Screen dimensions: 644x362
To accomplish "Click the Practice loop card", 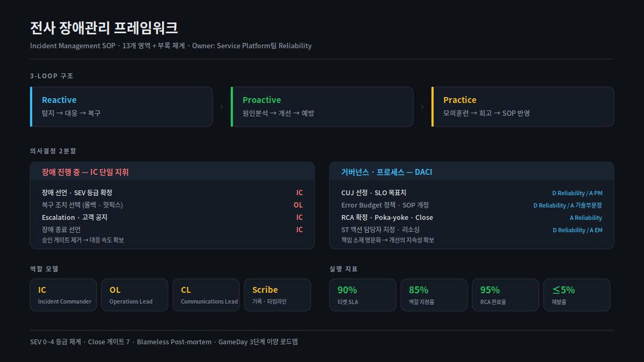I will pyautogui.click(x=523, y=107).
